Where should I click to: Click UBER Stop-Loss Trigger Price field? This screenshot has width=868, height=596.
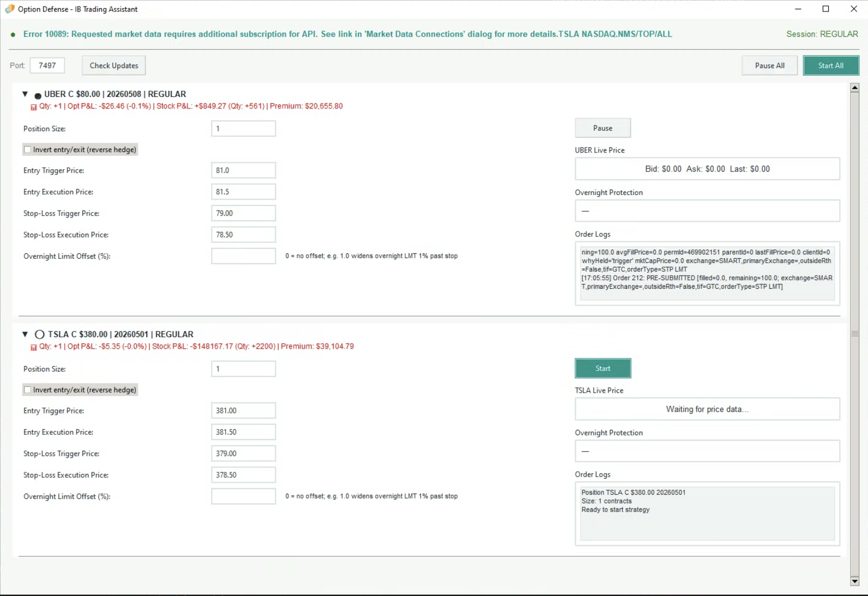pyautogui.click(x=243, y=213)
